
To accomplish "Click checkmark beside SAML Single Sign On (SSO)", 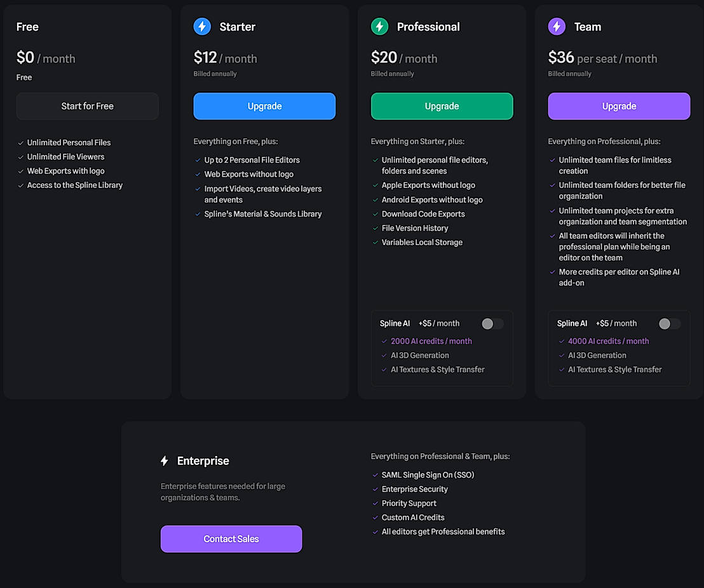I will point(375,475).
